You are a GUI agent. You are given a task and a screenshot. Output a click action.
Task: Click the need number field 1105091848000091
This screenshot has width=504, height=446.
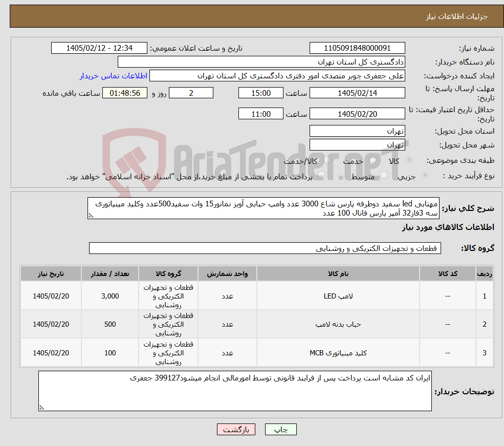click(x=357, y=48)
